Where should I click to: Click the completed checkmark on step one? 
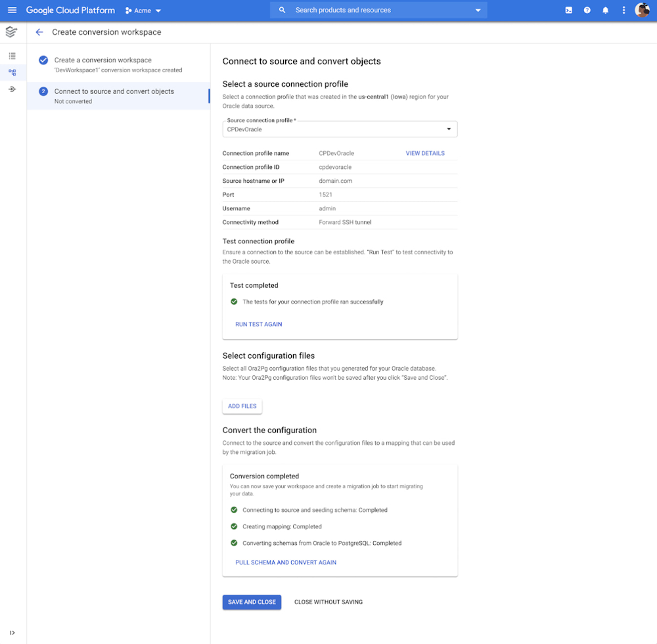coord(43,60)
